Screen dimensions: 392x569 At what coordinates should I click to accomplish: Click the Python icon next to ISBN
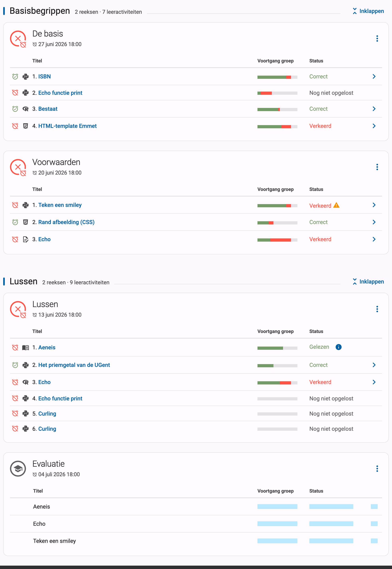click(26, 77)
